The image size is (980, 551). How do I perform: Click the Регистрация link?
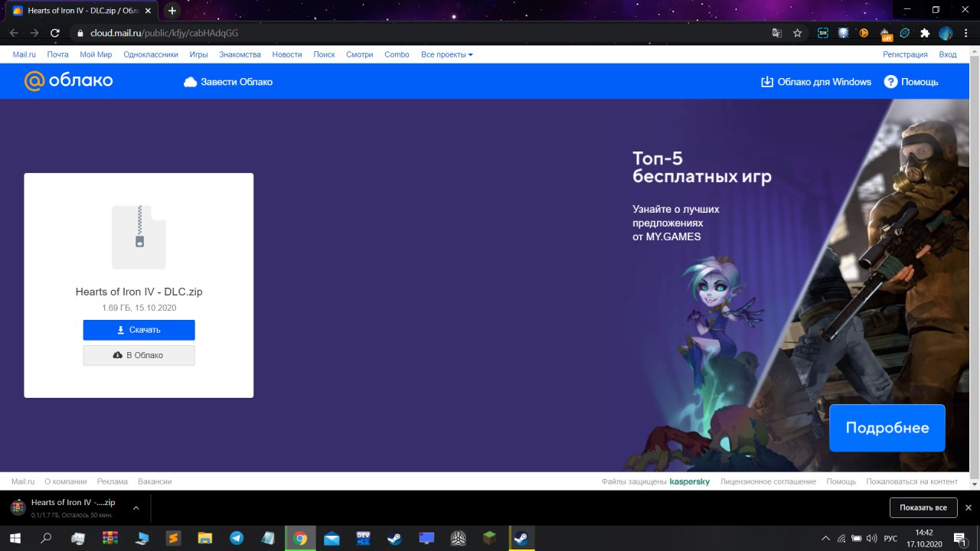905,54
